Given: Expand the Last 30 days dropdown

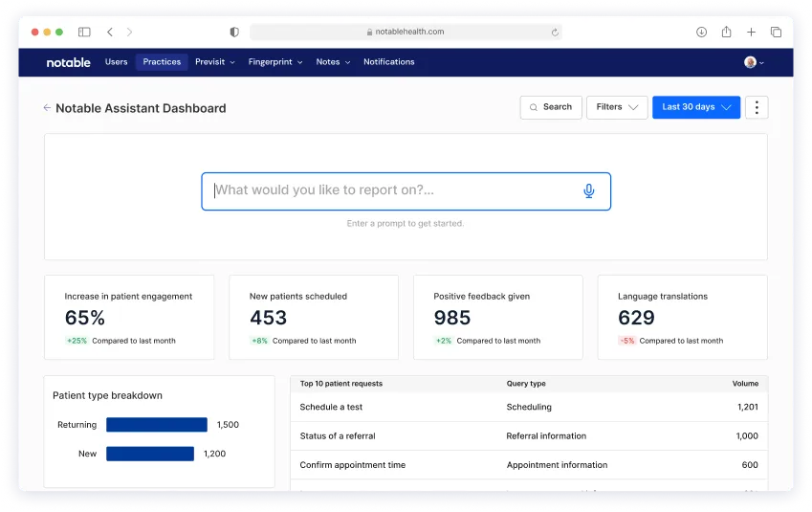Looking at the screenshot, I should click(696, 107).
